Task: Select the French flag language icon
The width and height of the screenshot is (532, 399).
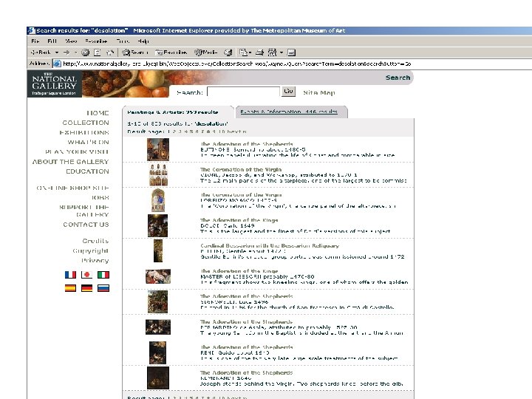Action: pyautogui.click(x=71, y=275)
